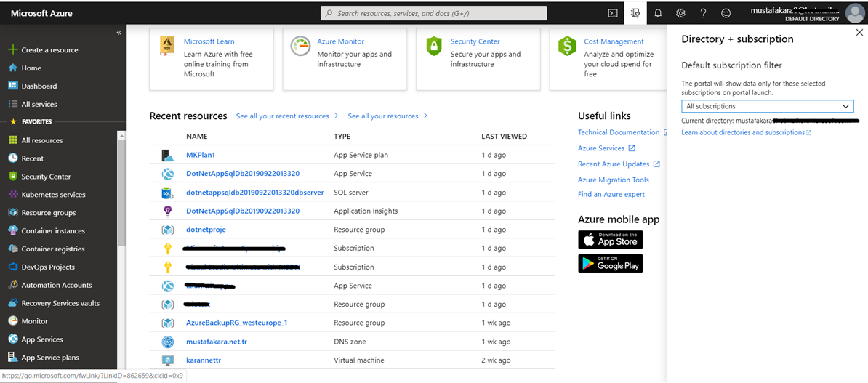Click DevOps Projects icon in sidebar
Screen dimensions: 868x383
(x=13, y=267)
